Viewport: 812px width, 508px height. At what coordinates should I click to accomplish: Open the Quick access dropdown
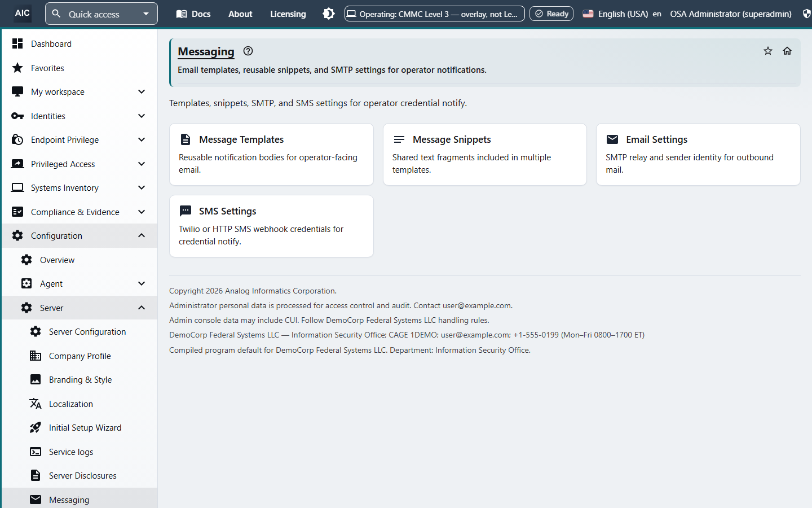[x=101, y=14]
